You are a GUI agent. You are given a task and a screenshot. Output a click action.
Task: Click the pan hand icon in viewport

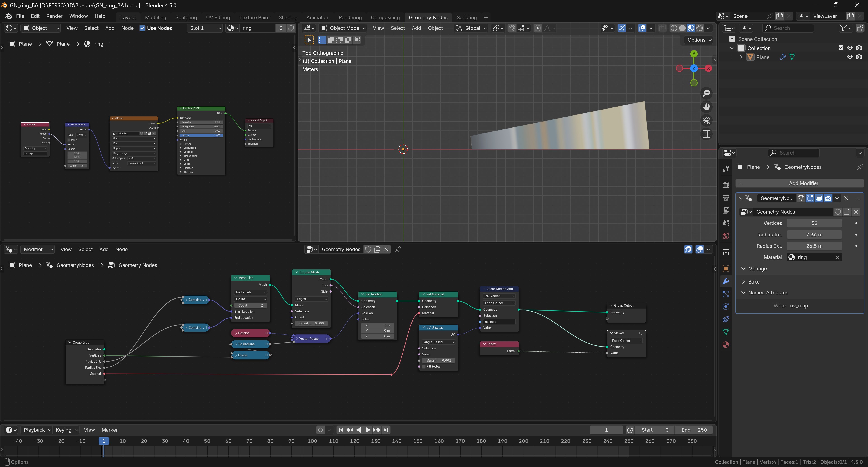click(x=706, y=107)
